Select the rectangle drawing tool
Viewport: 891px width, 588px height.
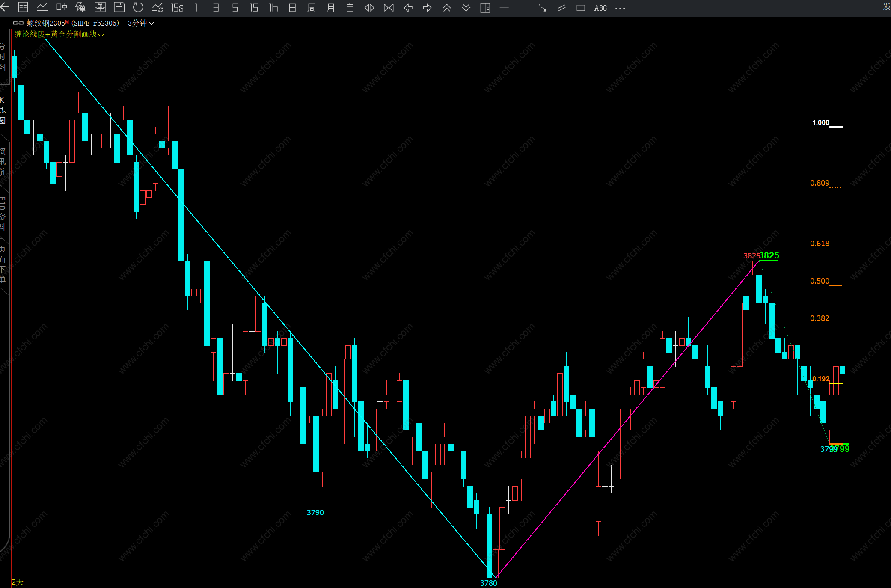(581, 8)
